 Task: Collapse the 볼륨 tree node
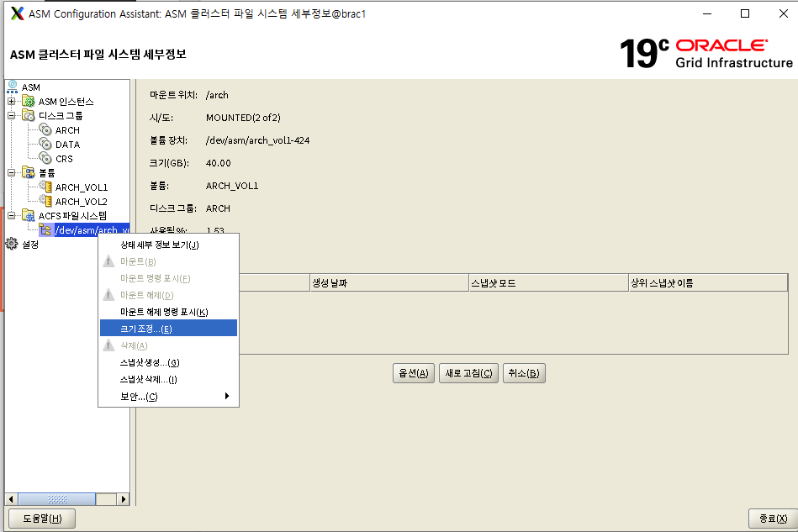(x=11, y=172)
